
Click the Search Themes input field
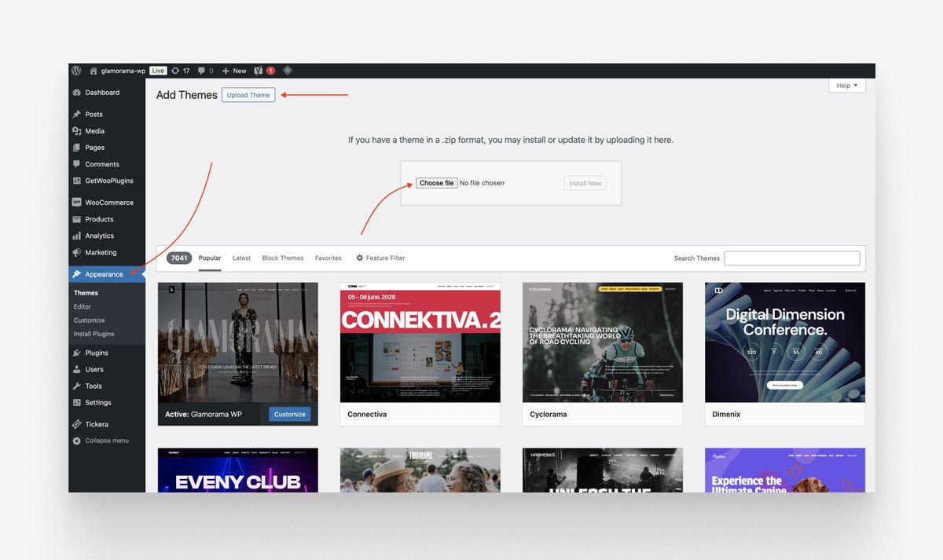(791, 258)
